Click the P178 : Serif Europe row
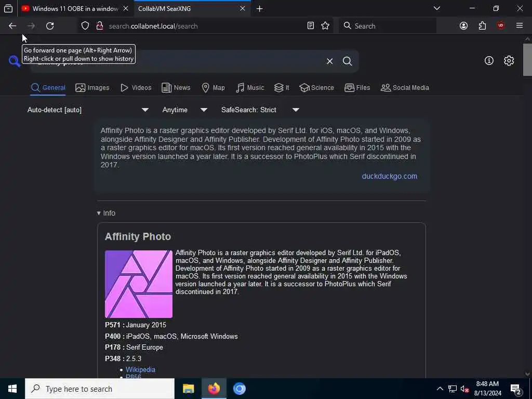The height and width of the screenshot is (399, 532). point(134,348)
